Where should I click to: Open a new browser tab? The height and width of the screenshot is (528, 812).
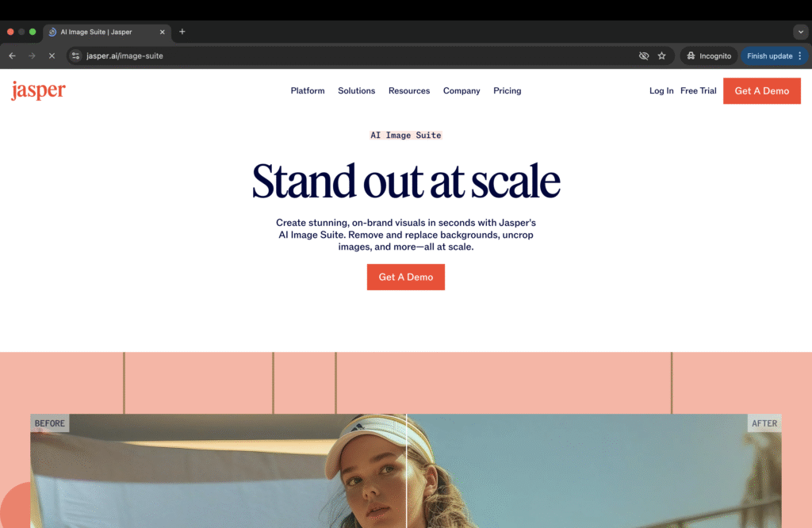182,32
